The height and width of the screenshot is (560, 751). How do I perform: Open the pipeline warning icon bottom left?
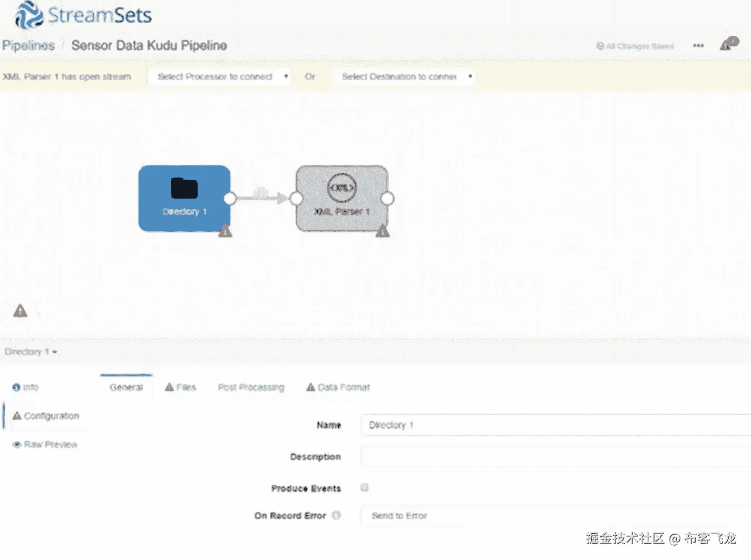19,311
